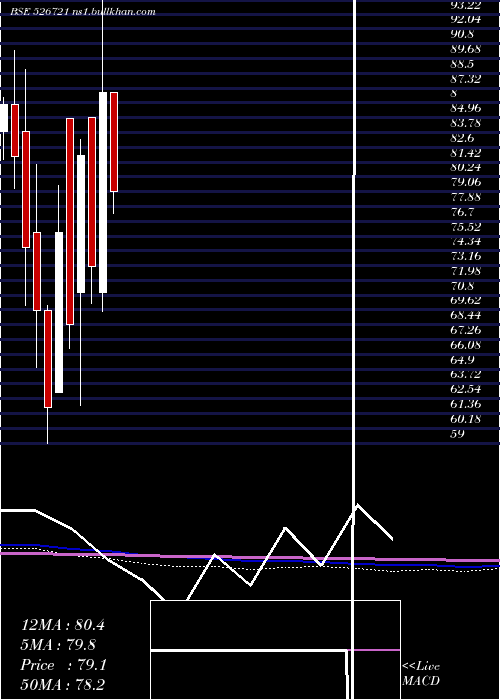500x700 pixels.
Task: Pick the 74.34 price label
Action: pyautogui.click(x=466, y=242)
